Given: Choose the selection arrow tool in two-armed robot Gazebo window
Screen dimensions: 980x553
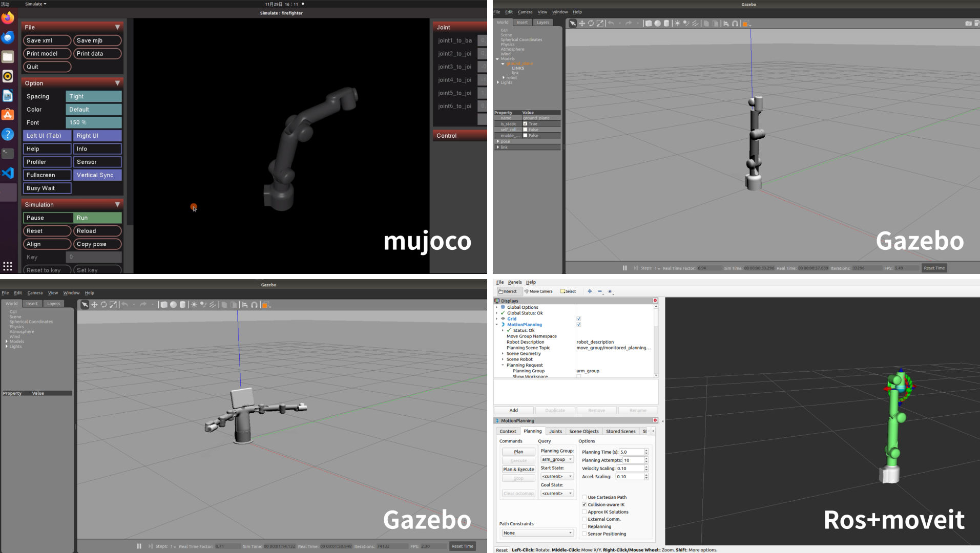Looking at the screenshot, I should pyautogui.click(x=85, y=305).
